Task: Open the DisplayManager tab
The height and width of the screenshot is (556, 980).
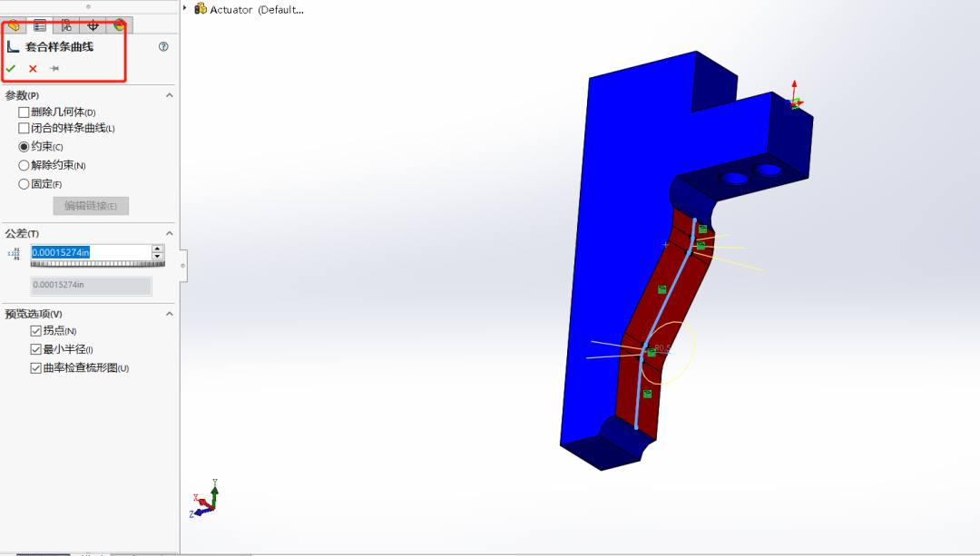Action: coord(119,25)
